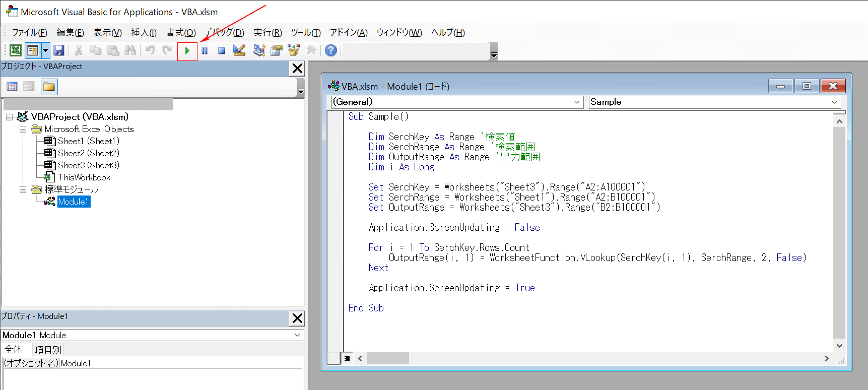This screenshot has width=868, height=390.
Task: Open the Properties Window toolbar icon
Action: (x=276, y=50)
